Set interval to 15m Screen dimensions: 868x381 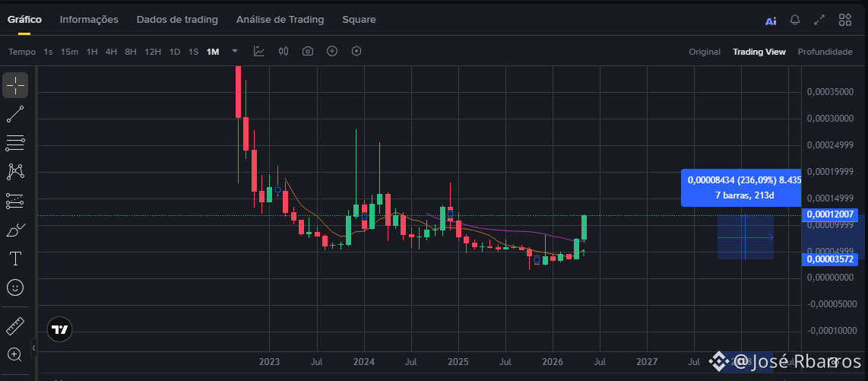click(x=69, y=52)
